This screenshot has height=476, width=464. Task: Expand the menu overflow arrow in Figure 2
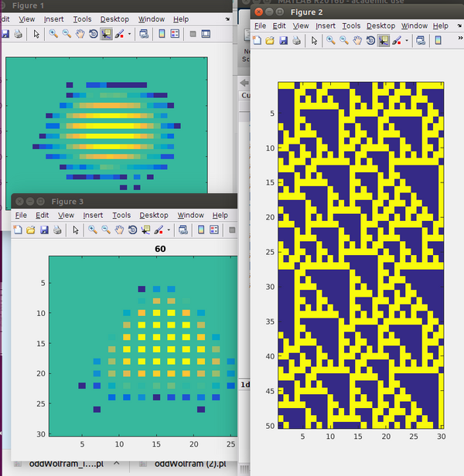[x=459, y=25]
